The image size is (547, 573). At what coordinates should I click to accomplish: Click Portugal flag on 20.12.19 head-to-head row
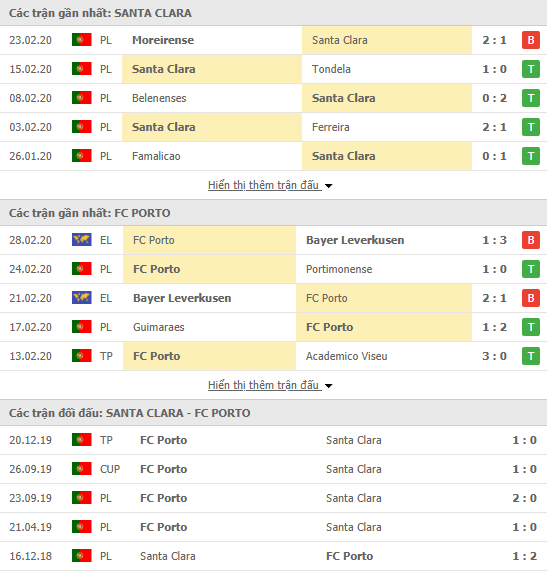point(81,440)
